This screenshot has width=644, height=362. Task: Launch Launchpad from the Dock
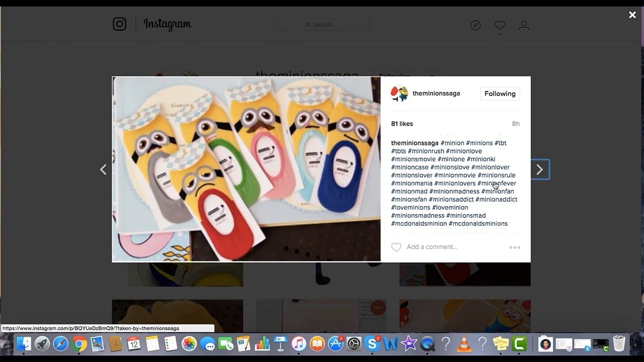42,344
